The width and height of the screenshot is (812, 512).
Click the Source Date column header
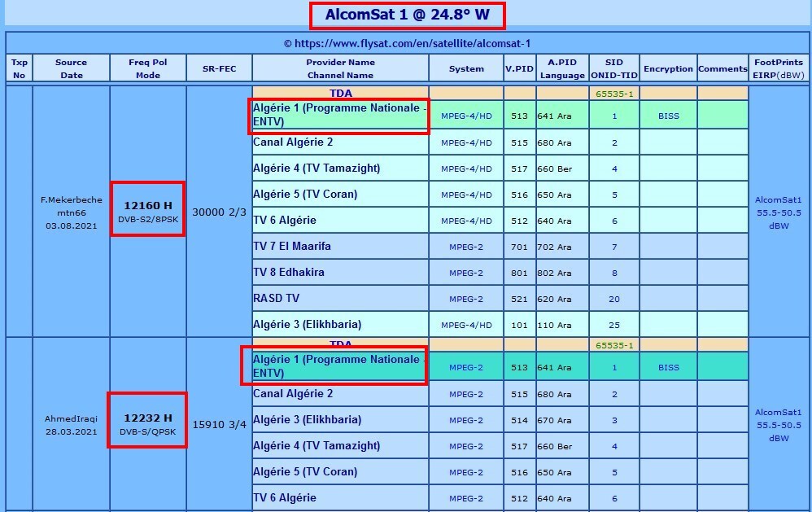[x=71, y=68]
